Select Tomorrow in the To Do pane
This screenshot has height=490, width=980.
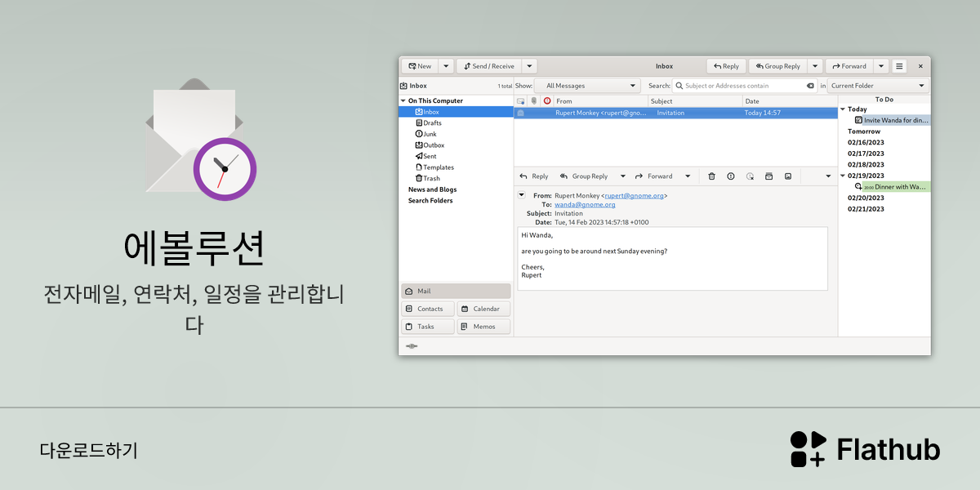tap(864, 131)
